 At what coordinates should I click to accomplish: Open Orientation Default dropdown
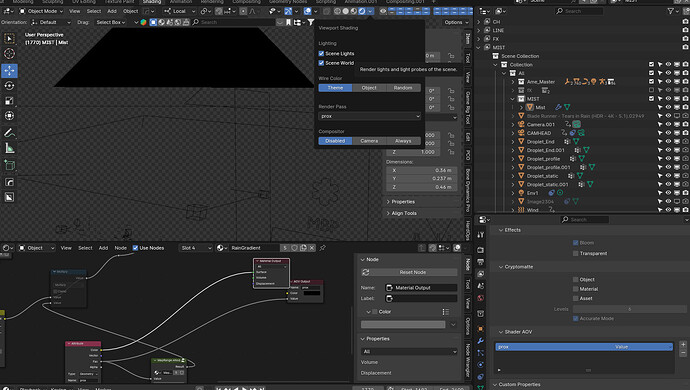(x=51, y=22)
